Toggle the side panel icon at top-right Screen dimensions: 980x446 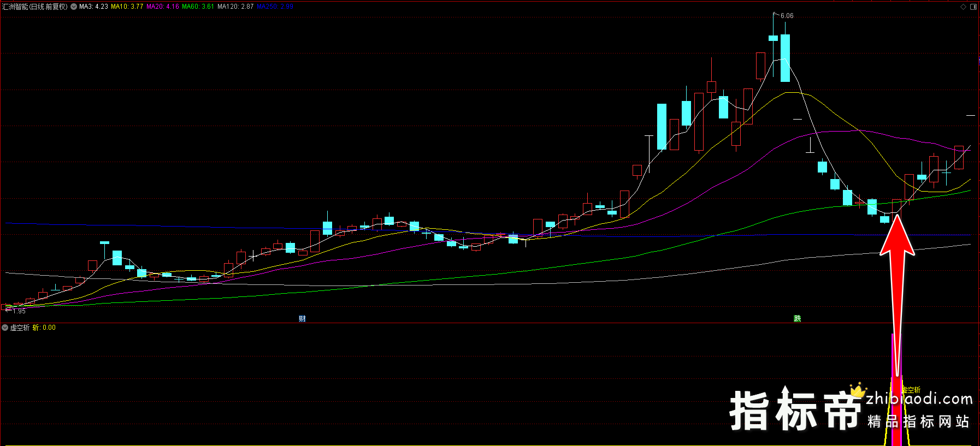[x=973, y=7]
